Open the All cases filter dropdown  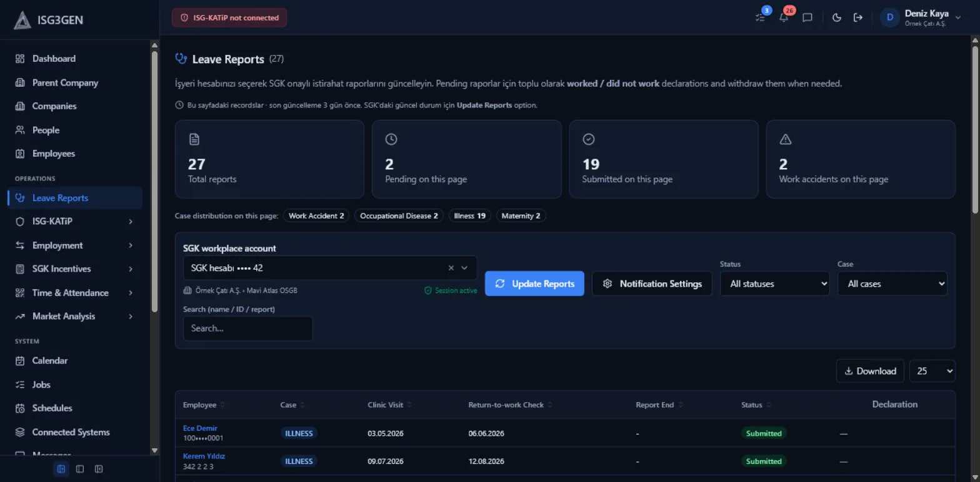(892, 283)
